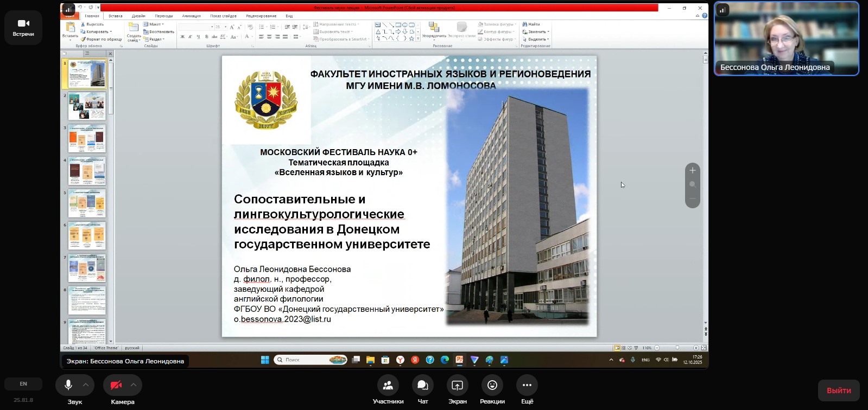Select Бессонова Ольга Леонидовна video tile
868x410 pixels.
tap(787, 39)
